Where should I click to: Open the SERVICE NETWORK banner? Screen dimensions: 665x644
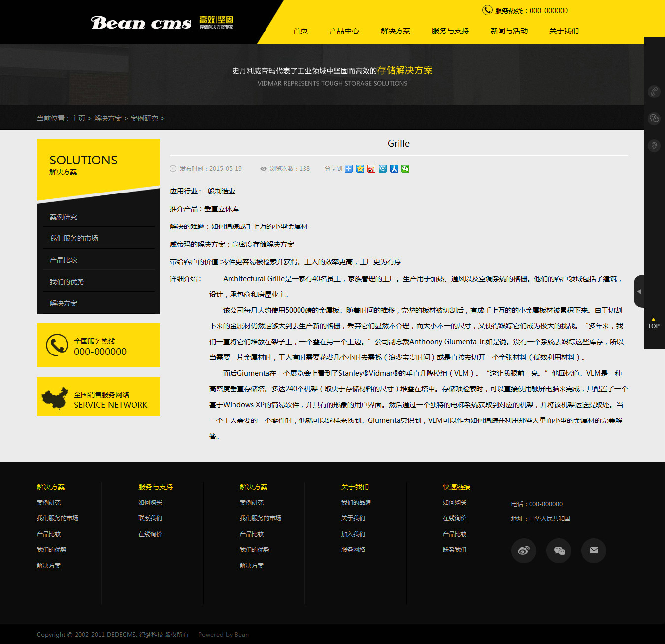point(99,397)
